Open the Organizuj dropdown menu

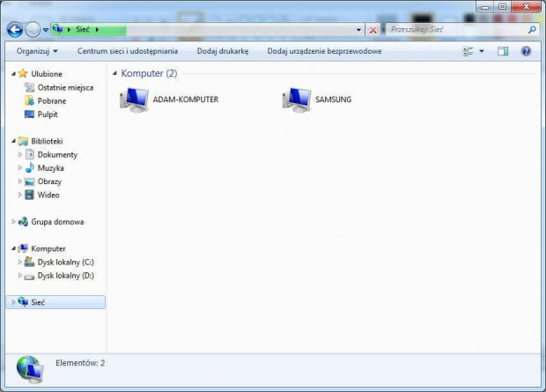click(x=37, y=51)
